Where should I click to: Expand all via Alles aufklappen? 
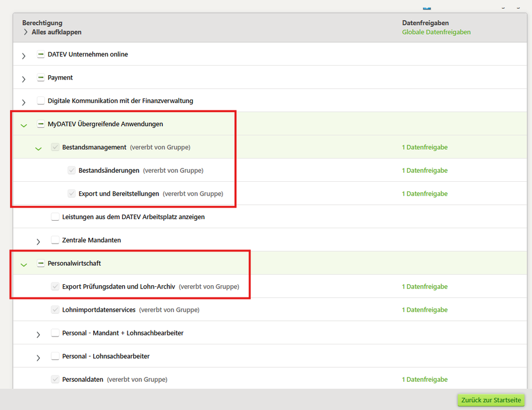point(53,32)
